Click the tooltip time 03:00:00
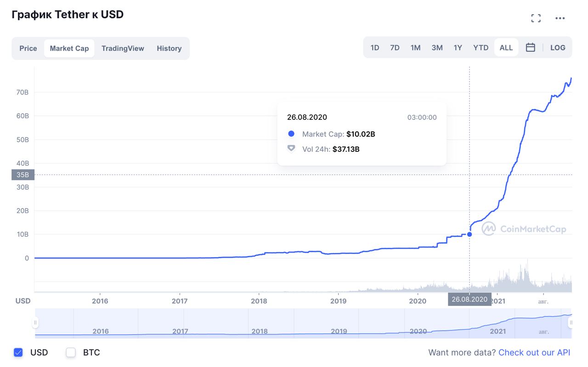 (422, 117)
